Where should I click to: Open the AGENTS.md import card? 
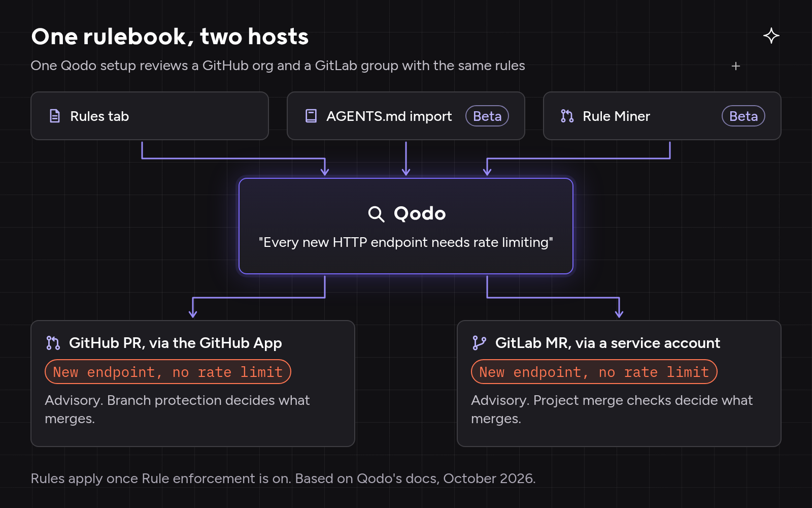pyautogui.click(x=406, y=116)
